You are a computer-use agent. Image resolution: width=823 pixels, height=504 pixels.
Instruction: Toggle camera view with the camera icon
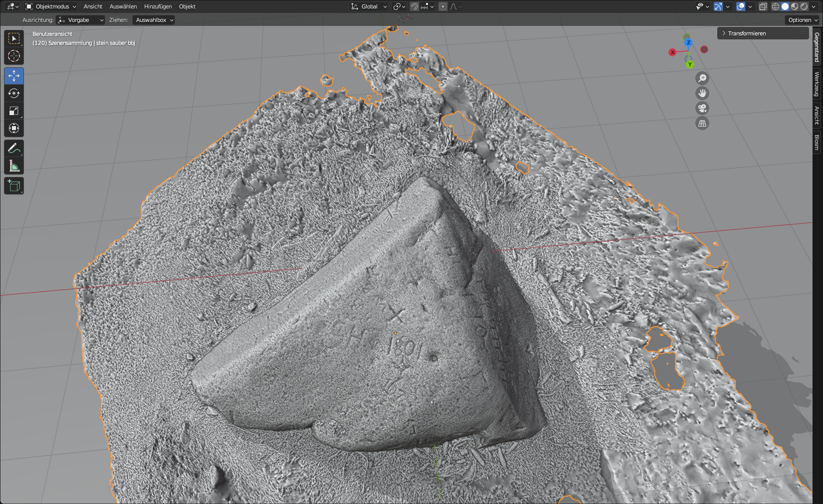coord(702,108)
